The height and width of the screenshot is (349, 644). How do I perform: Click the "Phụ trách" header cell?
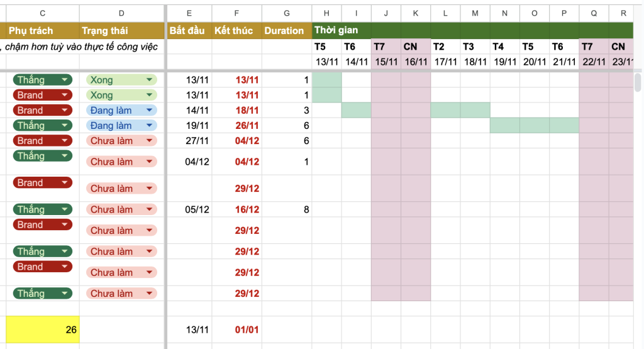pos(42,30)
